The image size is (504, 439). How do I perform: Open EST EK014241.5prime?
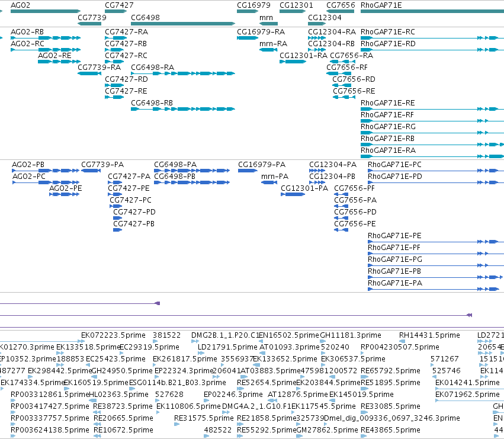467,383
